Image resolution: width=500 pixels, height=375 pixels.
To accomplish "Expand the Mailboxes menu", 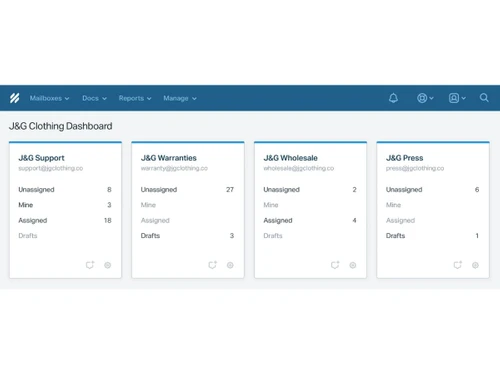I will click(49, 98).
